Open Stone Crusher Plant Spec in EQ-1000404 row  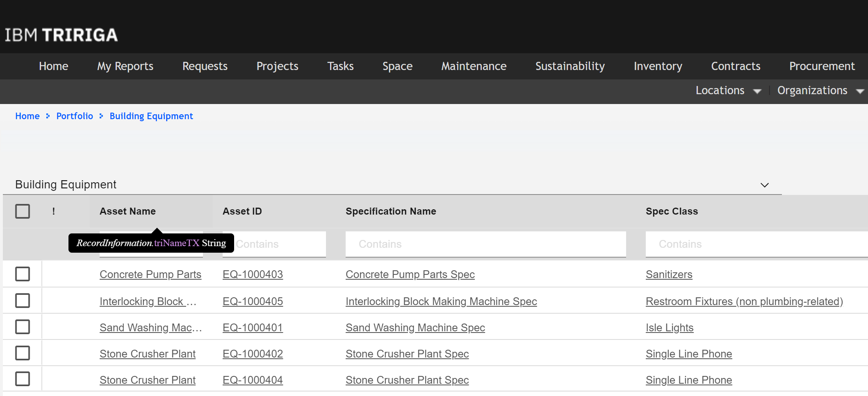(x=407, y=380)
